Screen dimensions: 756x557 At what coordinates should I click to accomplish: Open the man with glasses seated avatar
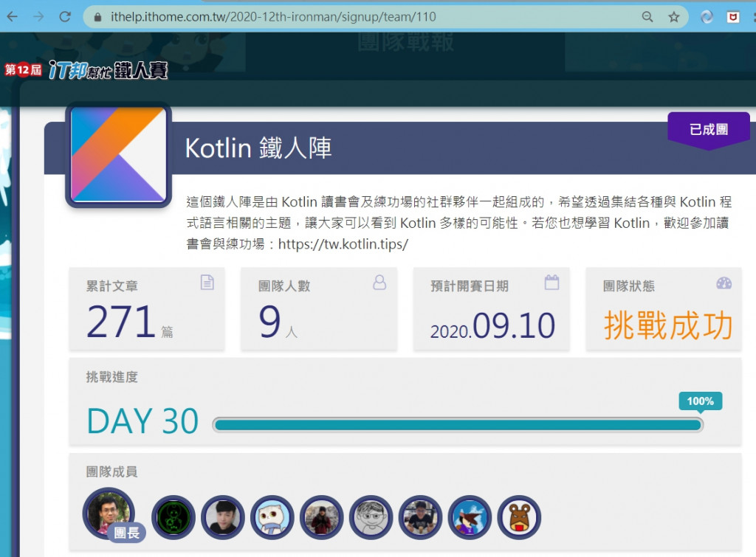click(420, 517)
